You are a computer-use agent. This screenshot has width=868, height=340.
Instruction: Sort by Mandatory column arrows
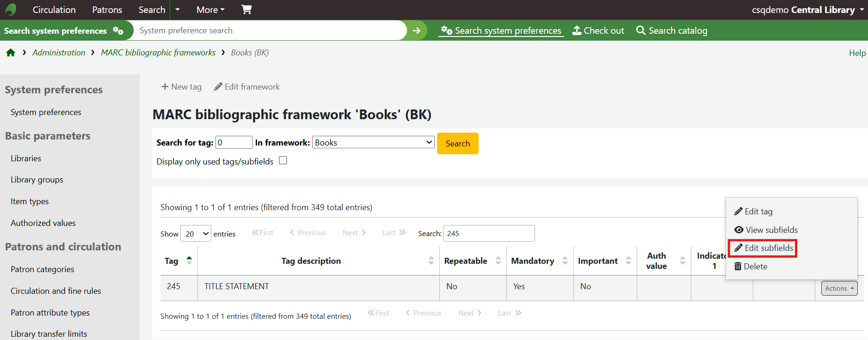[x=565, y=261]
